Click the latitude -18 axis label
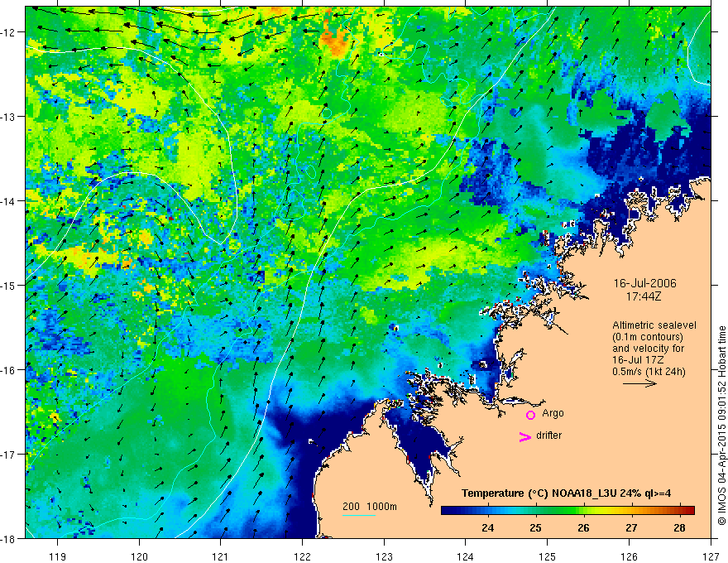This screenshot has width=728, height=563. coord(9,538)
